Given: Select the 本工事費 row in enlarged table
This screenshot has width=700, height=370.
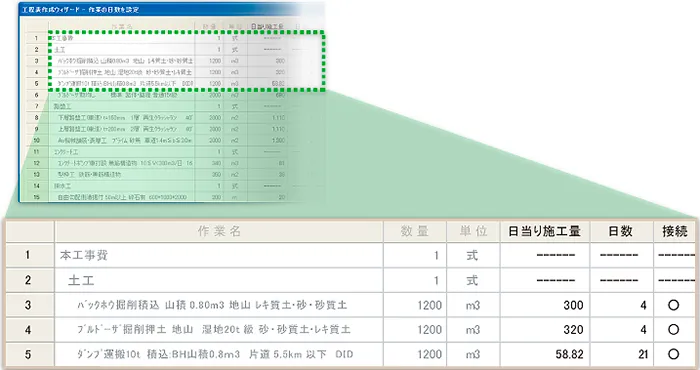Looking at the screenshot, I should point(350,255).
